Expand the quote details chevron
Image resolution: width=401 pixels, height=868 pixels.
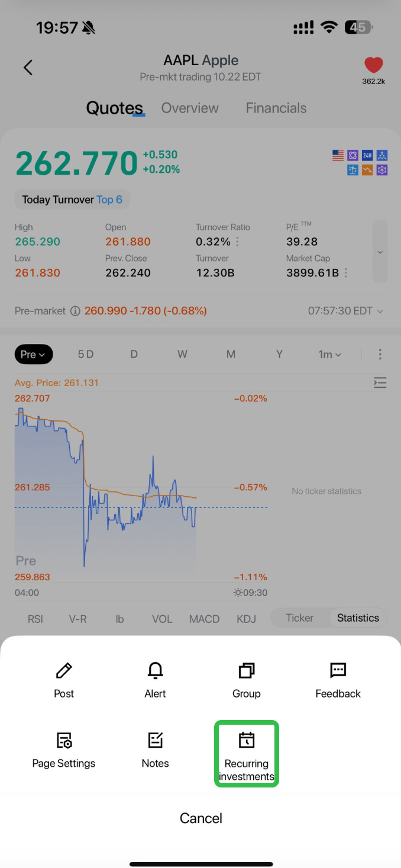point(380,252)
